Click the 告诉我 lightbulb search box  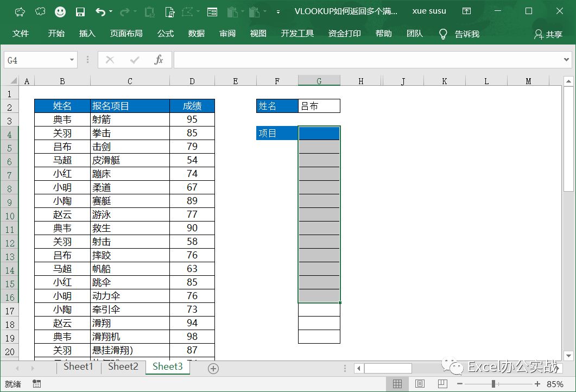tap(459, 34)
